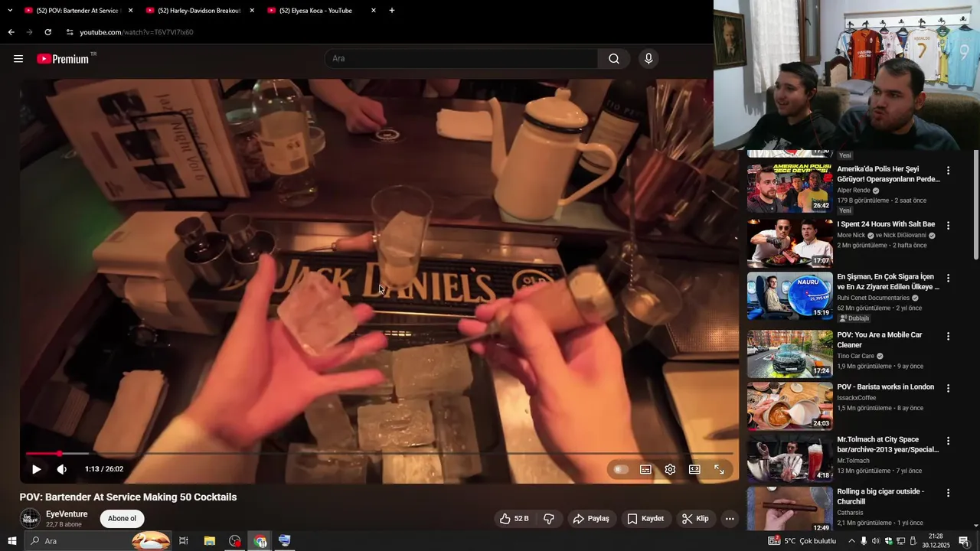Screen dimensions: 980x551
Task: Save the video with Kaydet
Action: tap(645, 519)
